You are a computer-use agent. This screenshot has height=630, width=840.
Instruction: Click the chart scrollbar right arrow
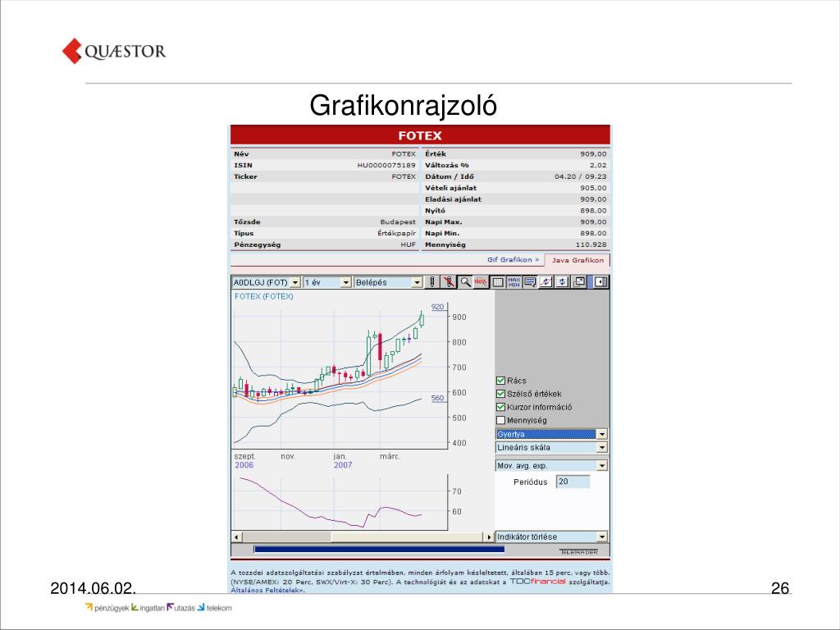pos(489,536)
